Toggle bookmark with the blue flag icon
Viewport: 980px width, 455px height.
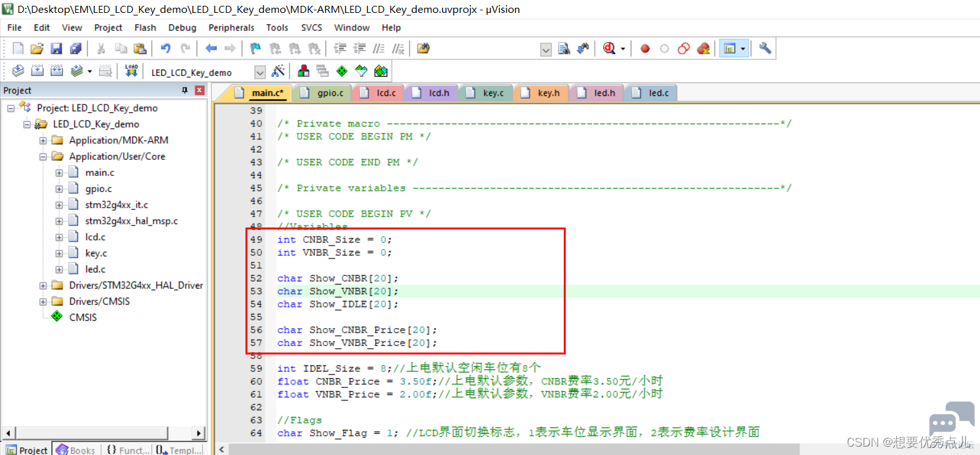[256, 49]
